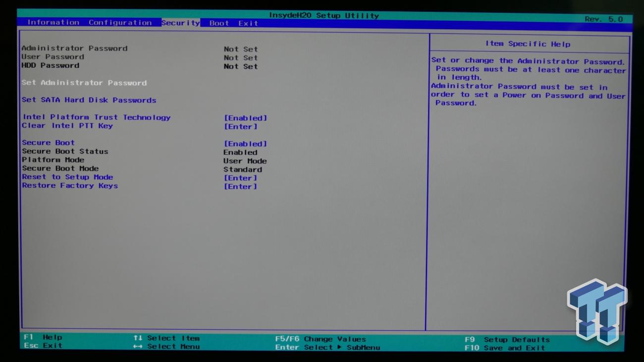Image resolution: width=644 pixels, height=362 pixels.
Task: Select Clear Intel PTT Key item
Action: pos(67,126)
